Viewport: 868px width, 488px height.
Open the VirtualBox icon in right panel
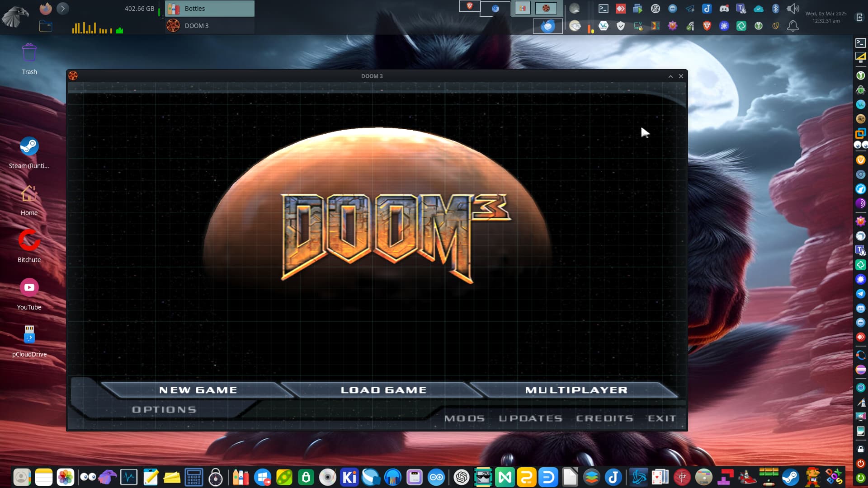click(861, 133)
